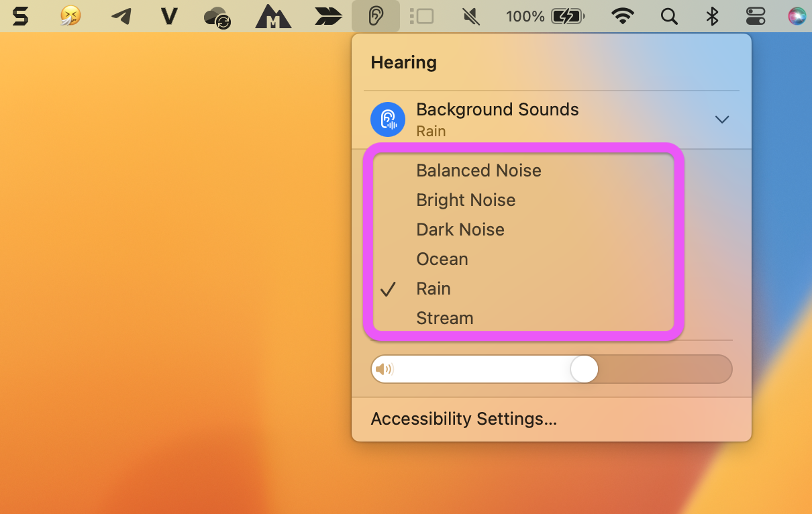Open Accessibility Settings link

click(x=464, y=419)
